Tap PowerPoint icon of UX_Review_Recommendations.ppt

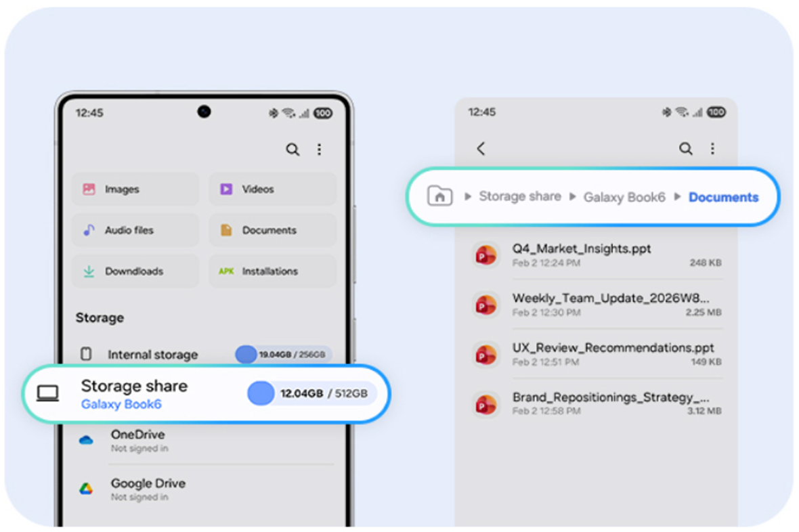point(485,354)
